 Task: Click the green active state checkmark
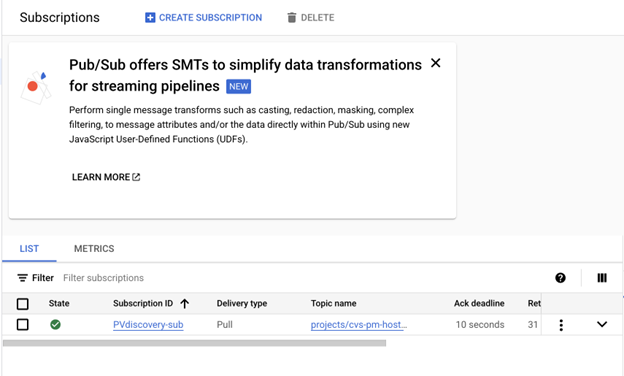(55, 325)
